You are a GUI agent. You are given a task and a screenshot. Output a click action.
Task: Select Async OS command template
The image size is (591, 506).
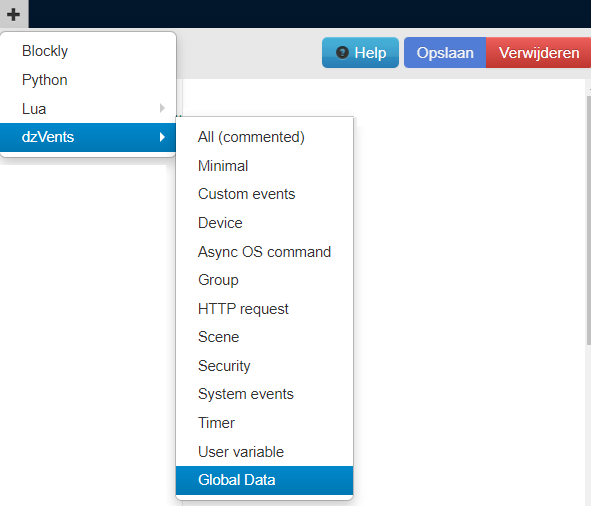tap(264, 251)
